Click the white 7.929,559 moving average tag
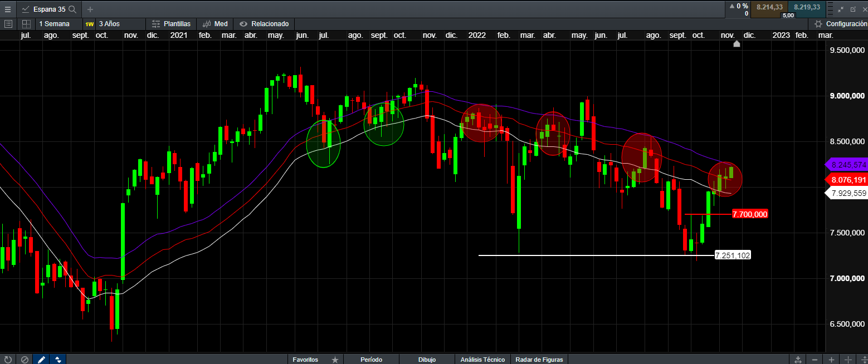Viewport: 868px width, 364px height. [x=846, y=194]
